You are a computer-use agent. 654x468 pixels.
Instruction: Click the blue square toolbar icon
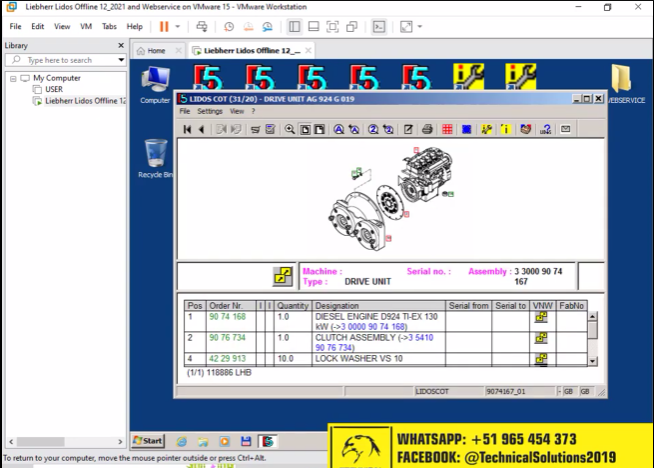point(466,129)
